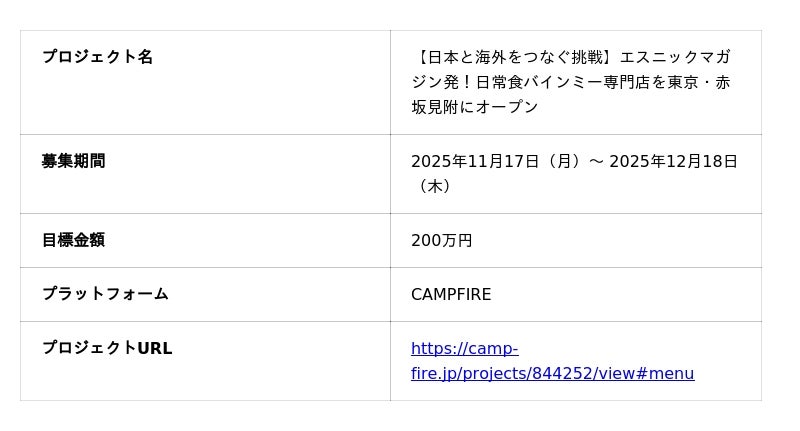Select the "募集期間" row label
Screen dimensions: 800x431
(x=73, y=161)
